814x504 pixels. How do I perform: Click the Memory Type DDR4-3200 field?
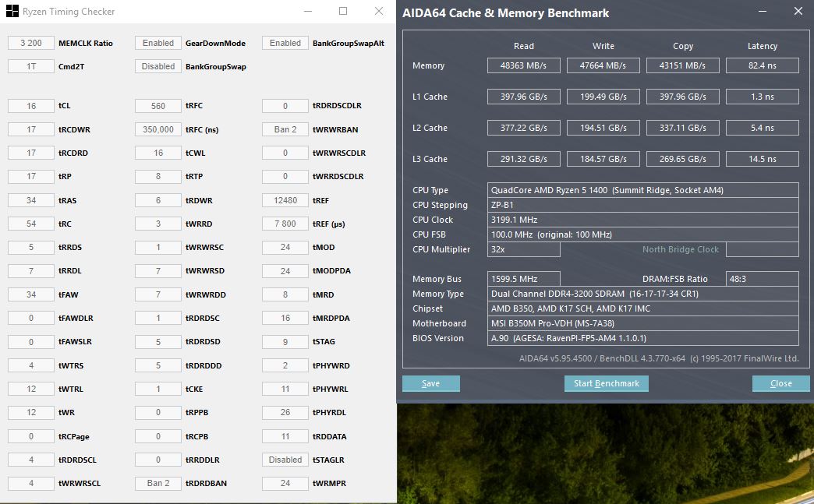tap(642, 294)
